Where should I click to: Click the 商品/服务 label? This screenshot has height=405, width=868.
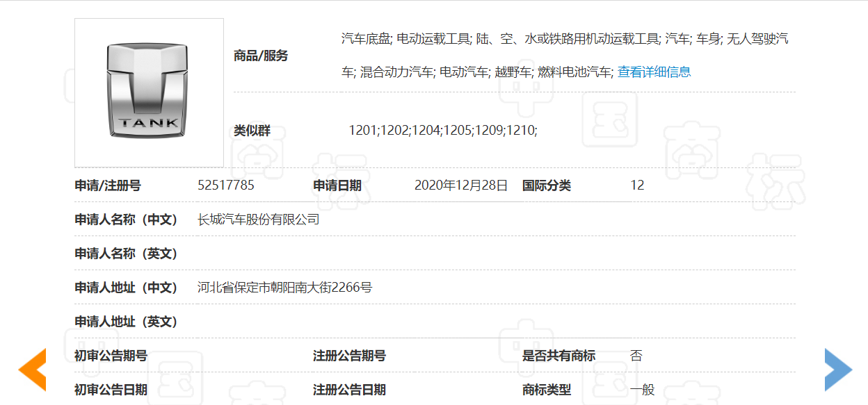(x=261, y=56)
